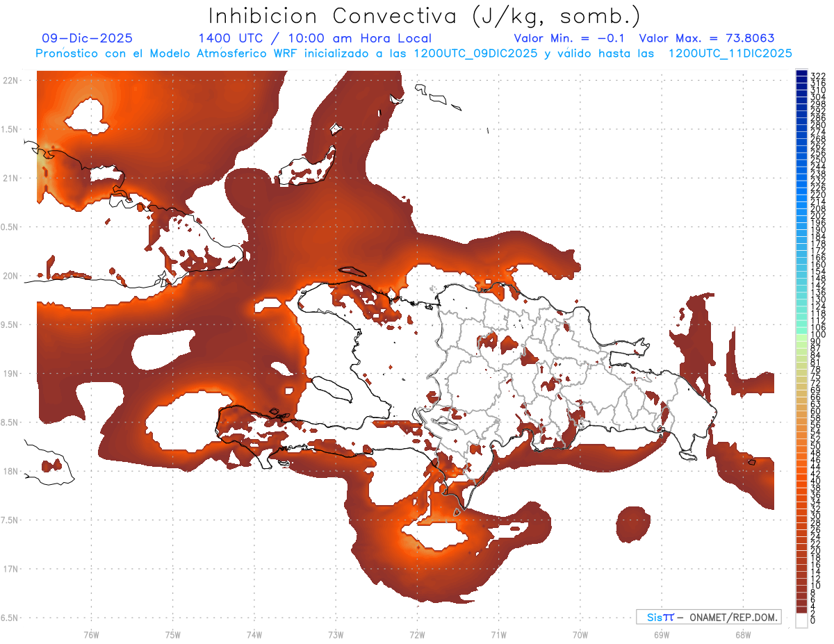Click the 75W longitude label
The image size is (834, 644).
pyautogui.click(x=172, y=634)
